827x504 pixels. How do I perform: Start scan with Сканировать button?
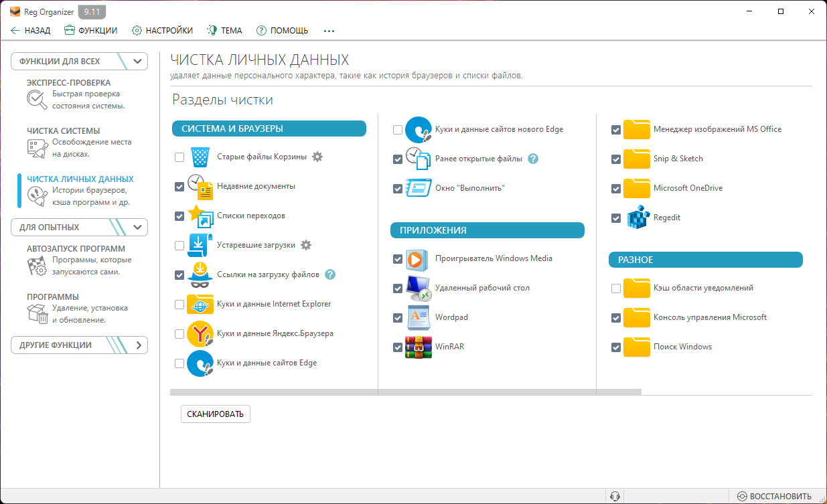pos(216,414)
